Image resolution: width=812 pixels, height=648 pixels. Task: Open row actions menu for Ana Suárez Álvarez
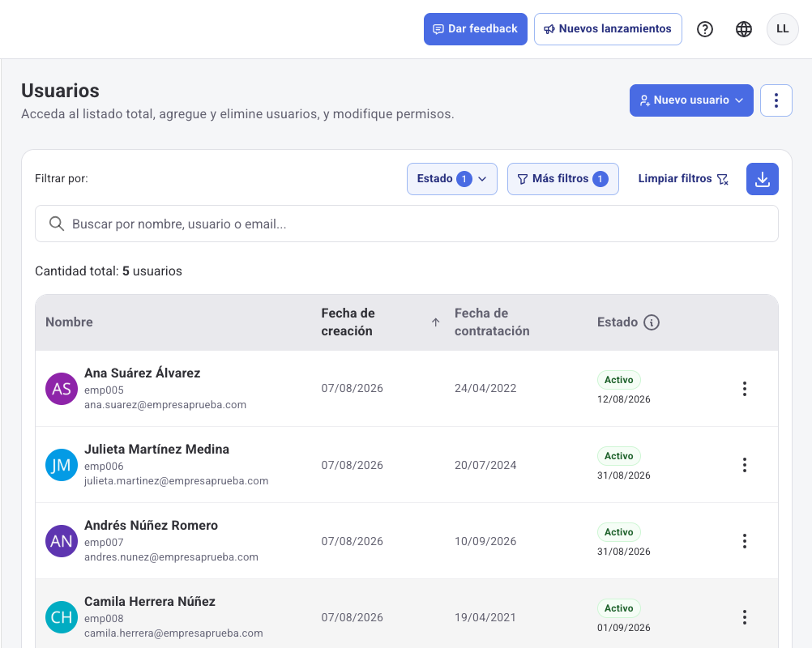(x=745, y=389)
